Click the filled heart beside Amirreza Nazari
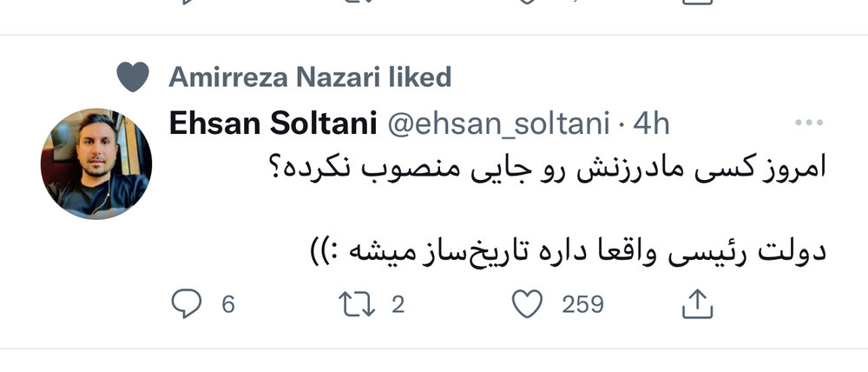 [133, 77]
